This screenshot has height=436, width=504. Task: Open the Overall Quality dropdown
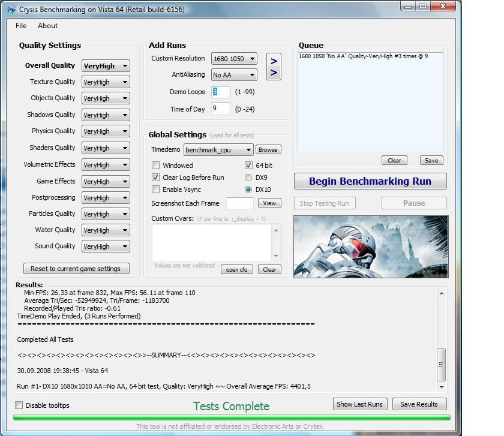click(106, 66)
